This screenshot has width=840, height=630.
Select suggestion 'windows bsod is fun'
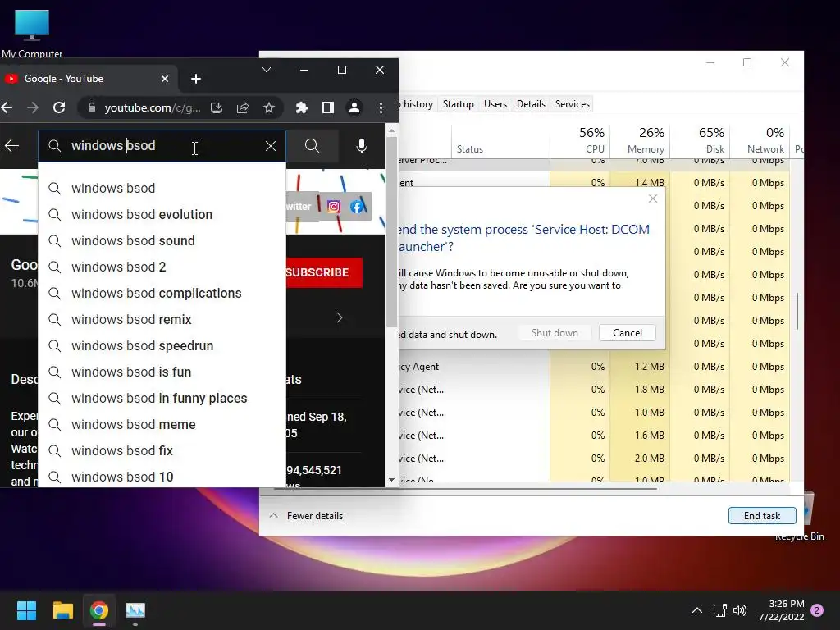[162, 372]
